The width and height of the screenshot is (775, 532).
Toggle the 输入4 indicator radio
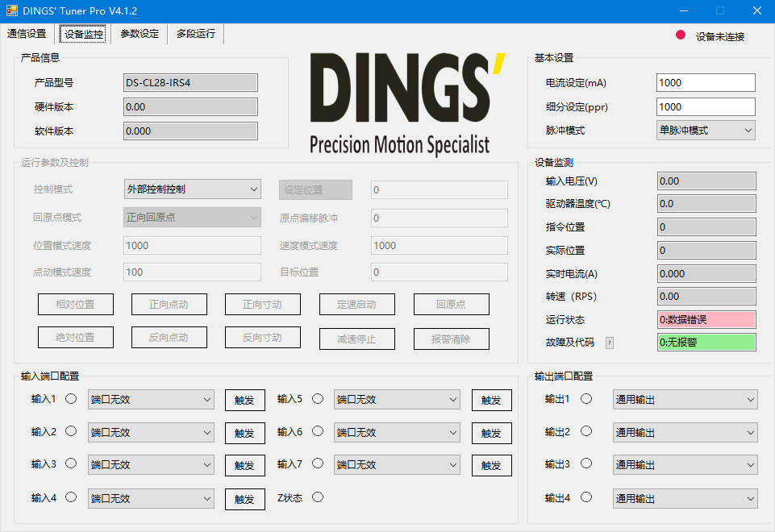point(71,497)
